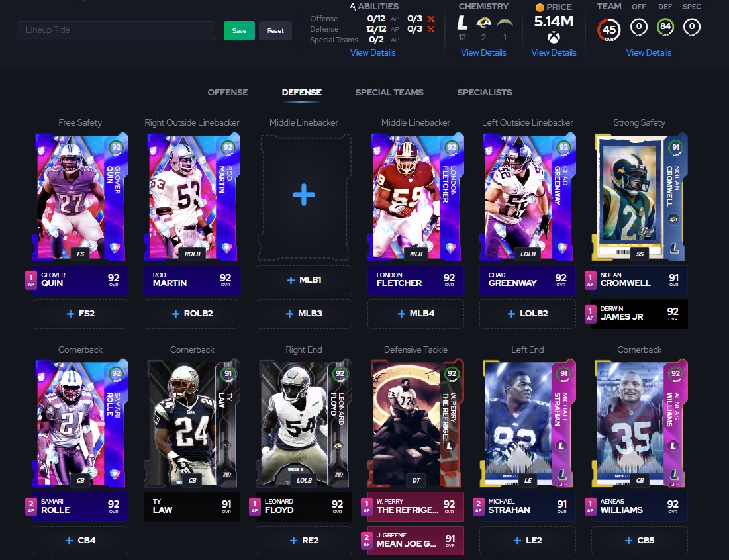
Task: Add a player to MLB4 slot
Action: coord(416,314)
